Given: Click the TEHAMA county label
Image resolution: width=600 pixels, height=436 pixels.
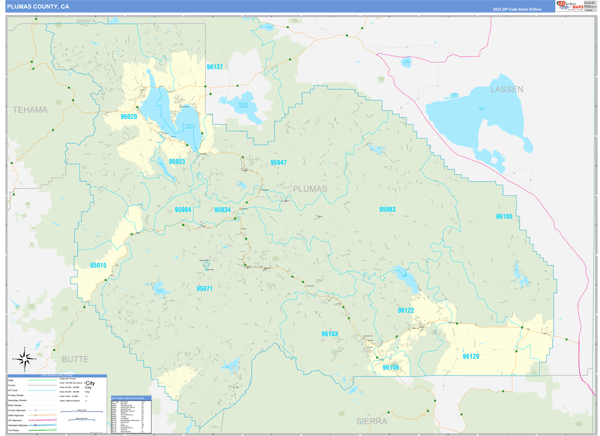Looking at the screenshot, I should [30, 108].
